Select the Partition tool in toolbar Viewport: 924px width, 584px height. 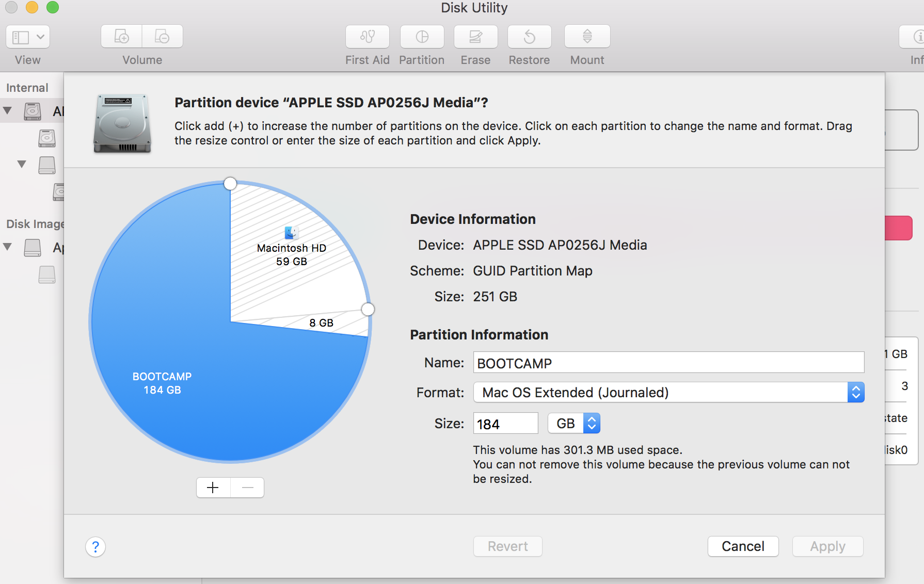[422, 36]
